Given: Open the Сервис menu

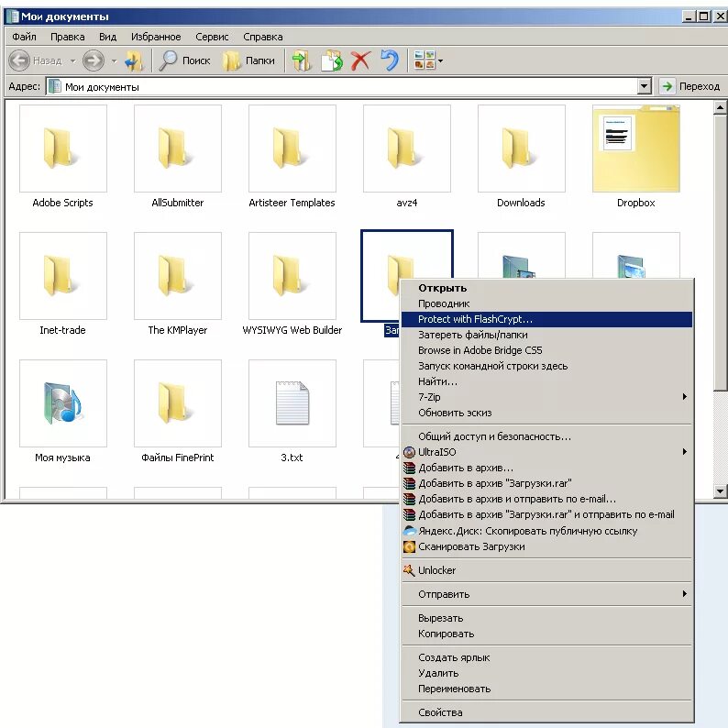Looking at the screenshot, I should 212,37.
